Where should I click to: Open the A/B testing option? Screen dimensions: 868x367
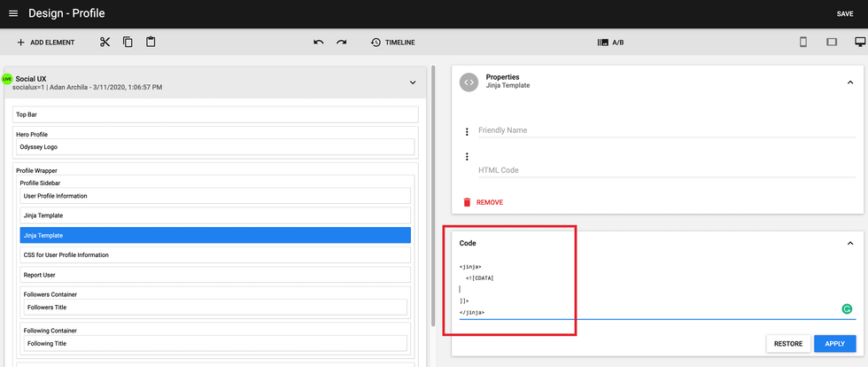point(611,43)
